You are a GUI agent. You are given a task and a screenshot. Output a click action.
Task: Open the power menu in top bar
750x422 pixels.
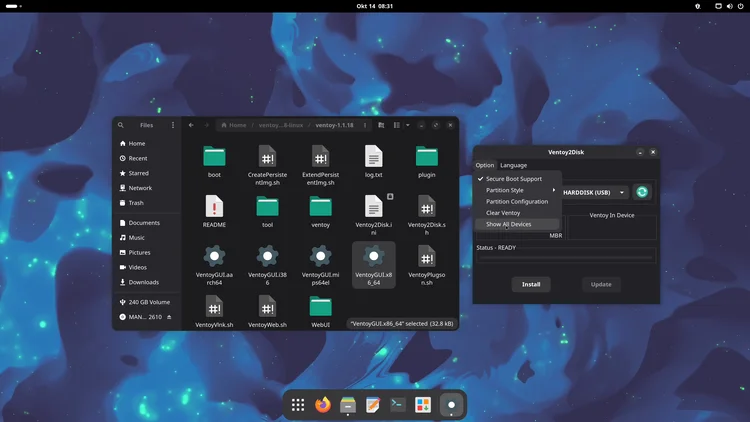740,6
